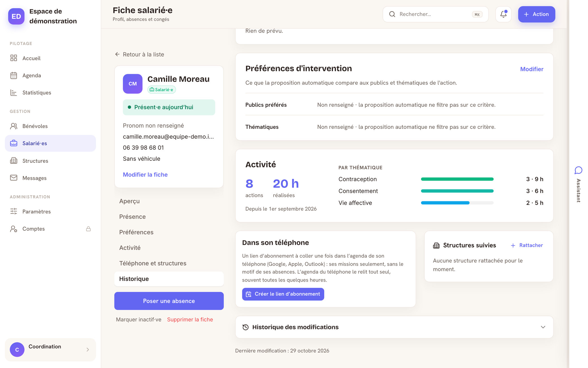Screen dimensions: 588x368
Task: Click the building icon next to Structures suivies
Action: [x=436, y=245]
